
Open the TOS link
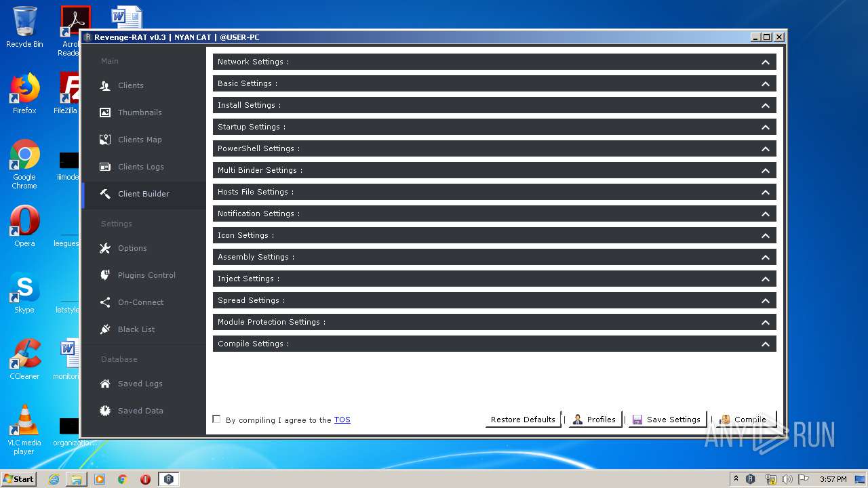point(342,420)
